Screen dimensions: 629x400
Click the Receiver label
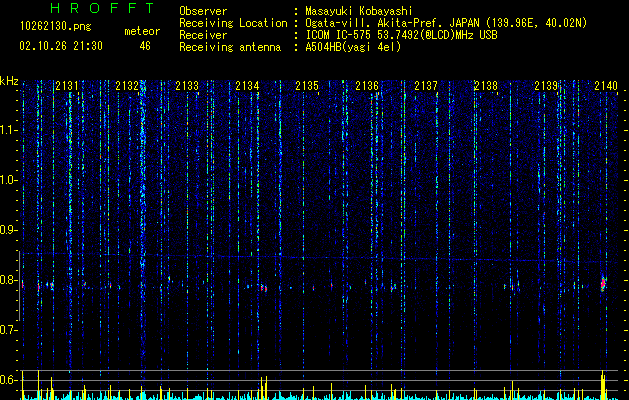point(203,35)
